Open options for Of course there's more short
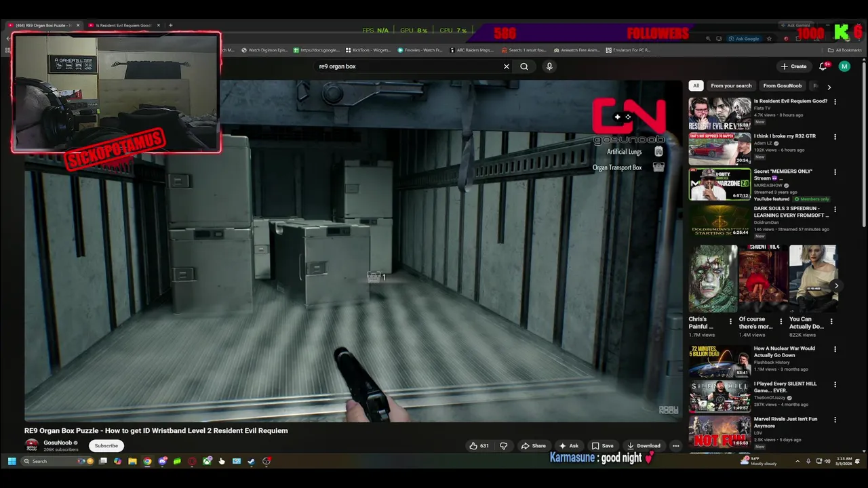Image resolution: width=868 pixels, height=488 pixels. point(781,321)
